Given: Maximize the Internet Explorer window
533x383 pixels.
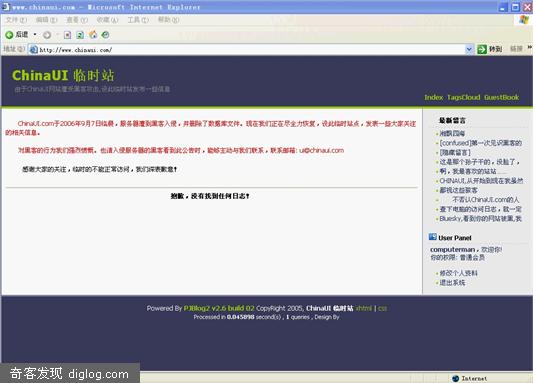Looking at the screenshot, I should (516, 7).
